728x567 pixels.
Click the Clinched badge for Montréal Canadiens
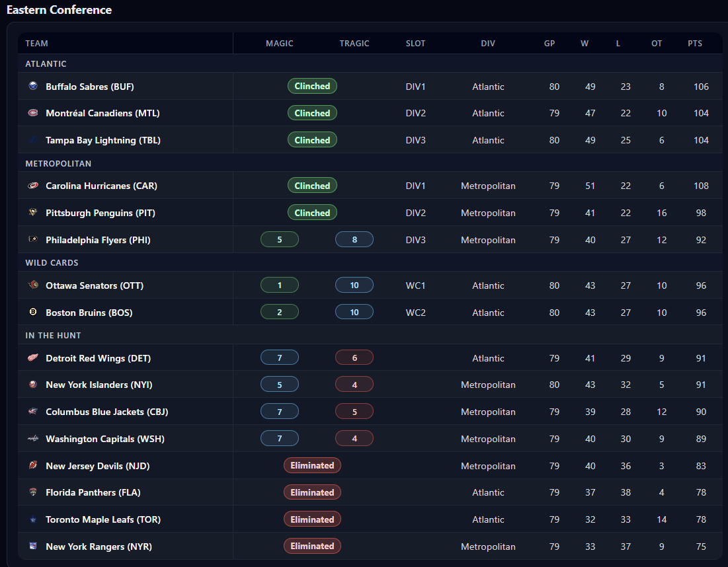(x=313, y=113)
